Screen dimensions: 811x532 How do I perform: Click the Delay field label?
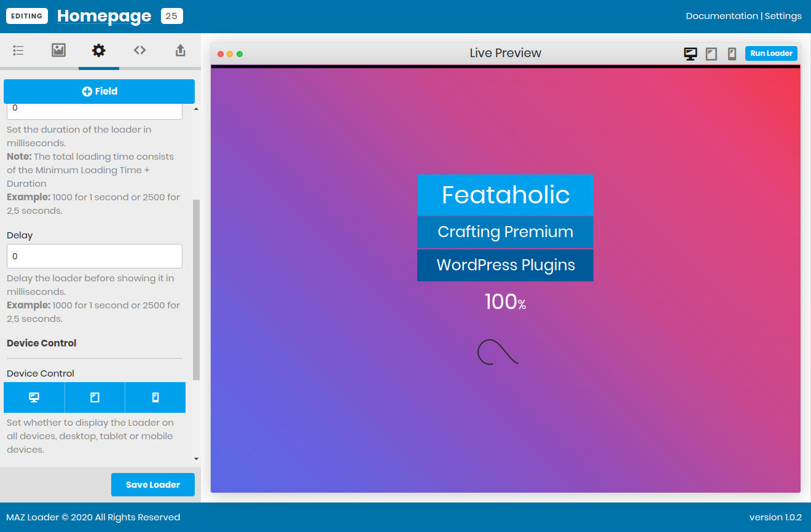click(20, 235)
